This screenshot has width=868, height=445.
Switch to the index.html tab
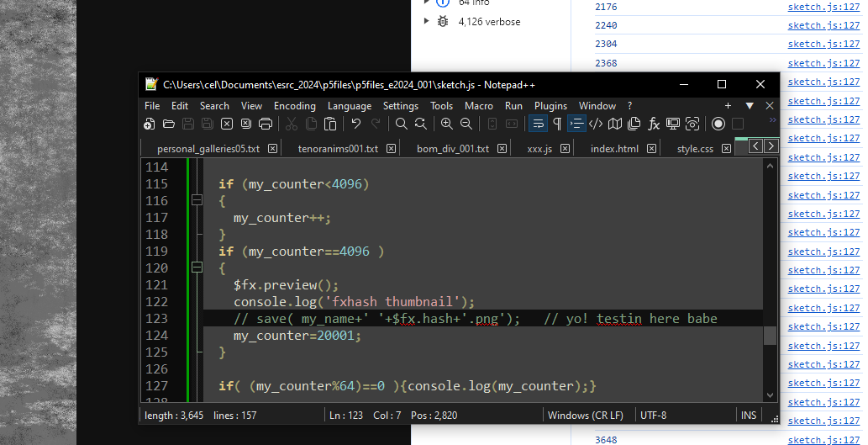click(613, 149)
